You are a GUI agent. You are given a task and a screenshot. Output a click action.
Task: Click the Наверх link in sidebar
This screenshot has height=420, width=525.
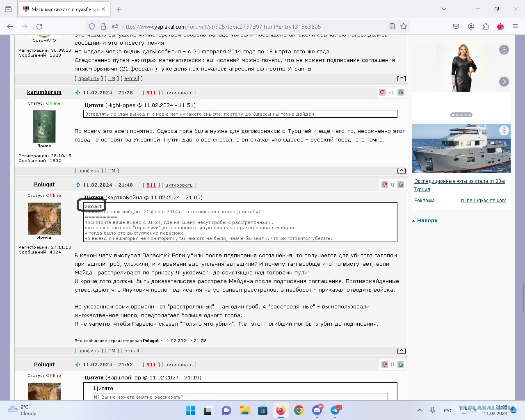pyautogui.click(x=427, y=220)
